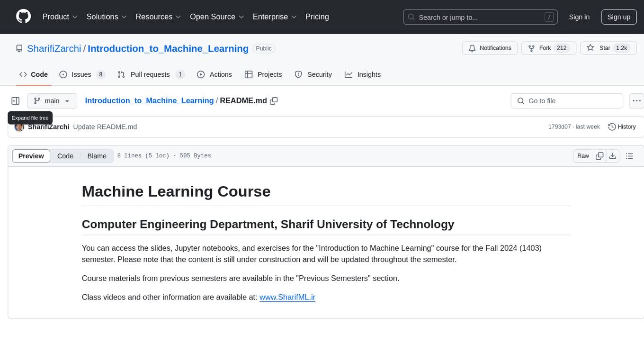Expand the Resources menu

point(158,17)
